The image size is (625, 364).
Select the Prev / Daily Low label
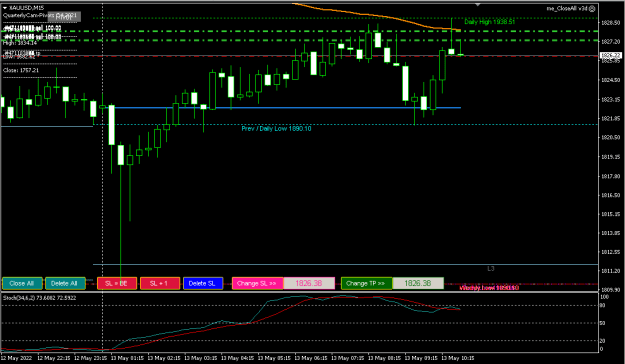pyautogui.click(x=276, y=129)
